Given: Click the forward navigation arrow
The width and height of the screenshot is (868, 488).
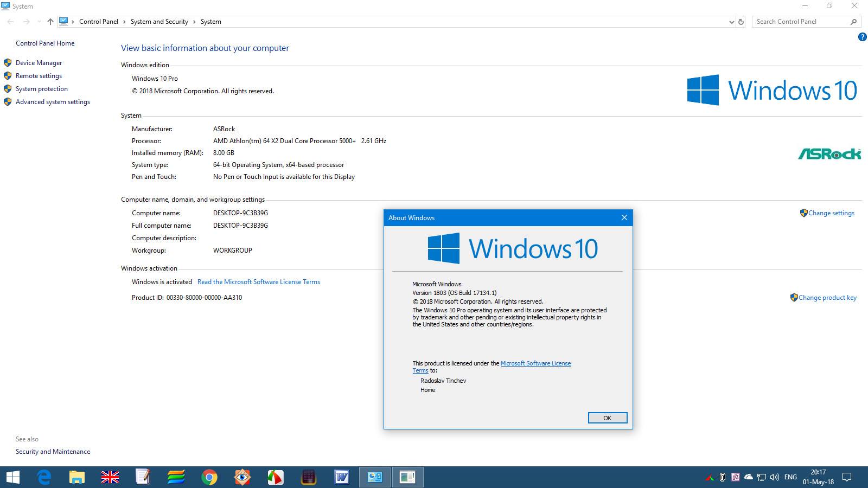Looking at the screenshot, I should tap(26, 22).
